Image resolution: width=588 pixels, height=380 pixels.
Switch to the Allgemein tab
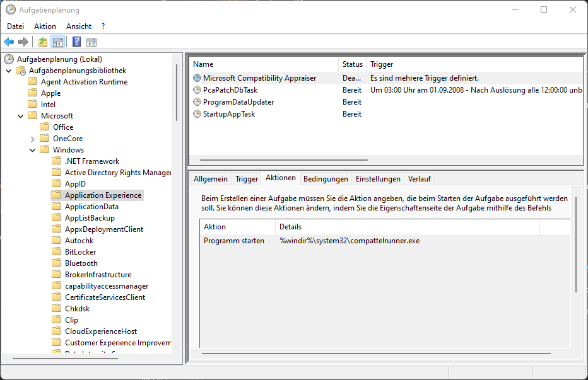click(210, 179)
